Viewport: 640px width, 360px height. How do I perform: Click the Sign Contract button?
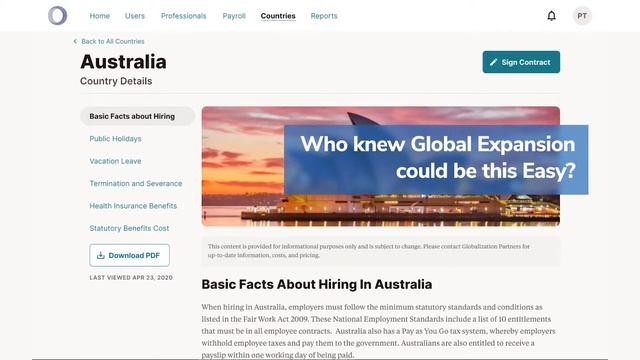(521, 62)
